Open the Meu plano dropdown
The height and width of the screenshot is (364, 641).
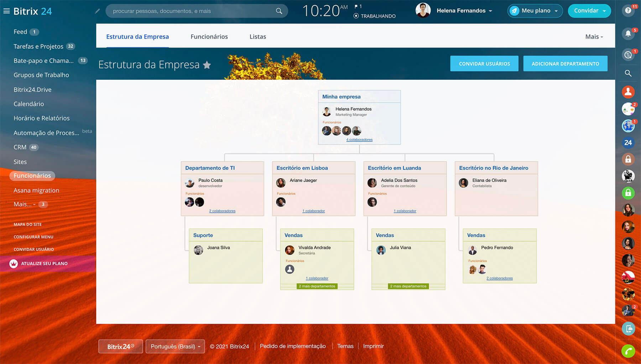(535, 11)
